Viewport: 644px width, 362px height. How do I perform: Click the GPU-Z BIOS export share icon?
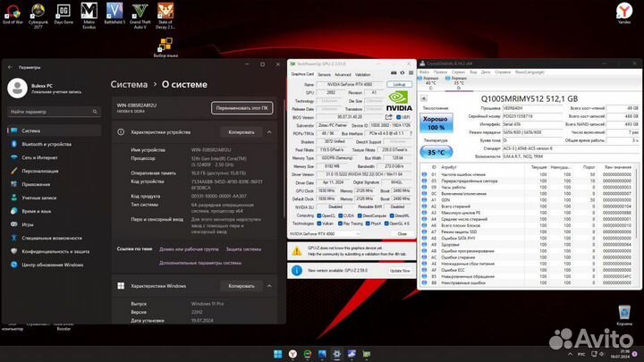coord(388,117)
